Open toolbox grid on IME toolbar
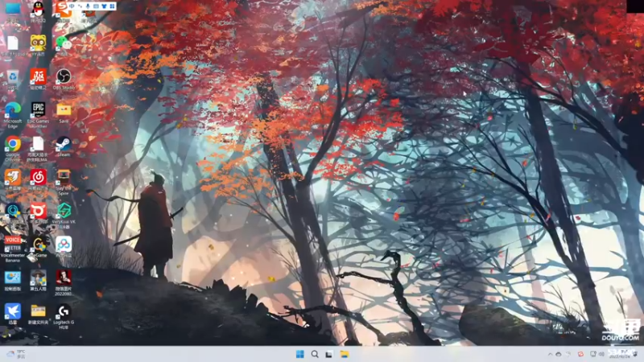Screen dimensions: 644x362 point(112,6)
